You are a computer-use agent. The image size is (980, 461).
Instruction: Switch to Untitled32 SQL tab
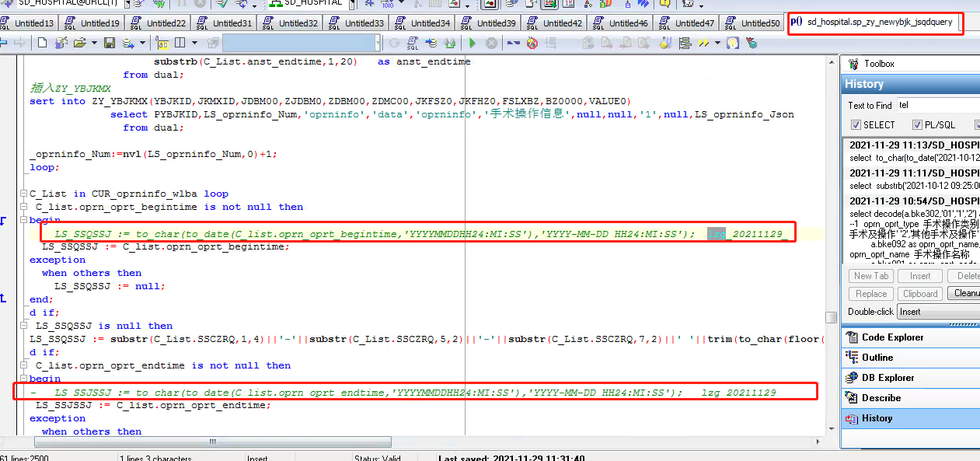289,23
